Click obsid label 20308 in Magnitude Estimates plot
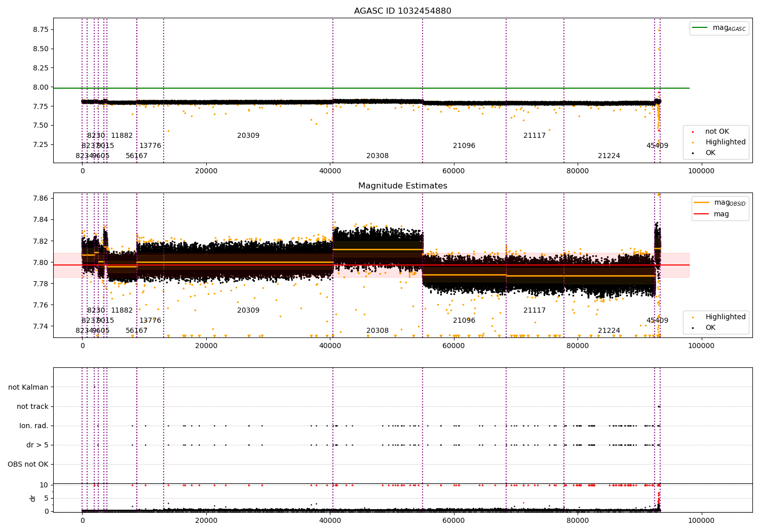 click(x=377, y=331)
